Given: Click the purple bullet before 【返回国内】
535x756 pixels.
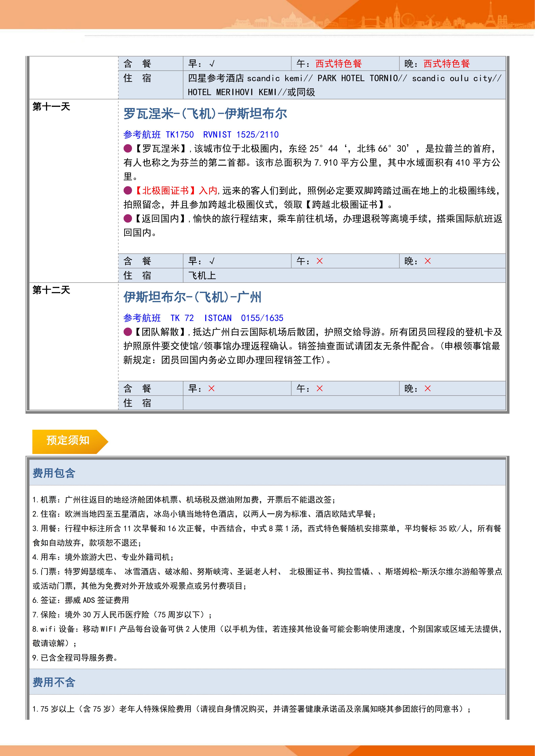Looking at the screenshot, I should (128, 218).
